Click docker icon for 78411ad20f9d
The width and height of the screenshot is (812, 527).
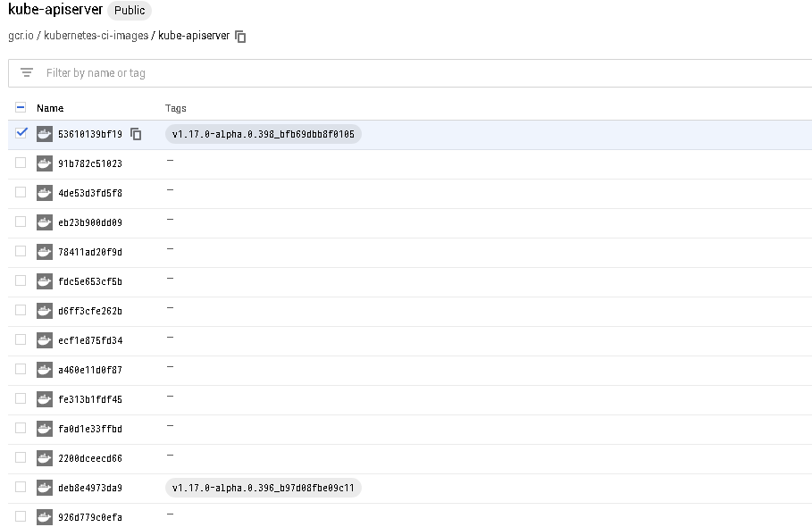[x=45, y=252]
